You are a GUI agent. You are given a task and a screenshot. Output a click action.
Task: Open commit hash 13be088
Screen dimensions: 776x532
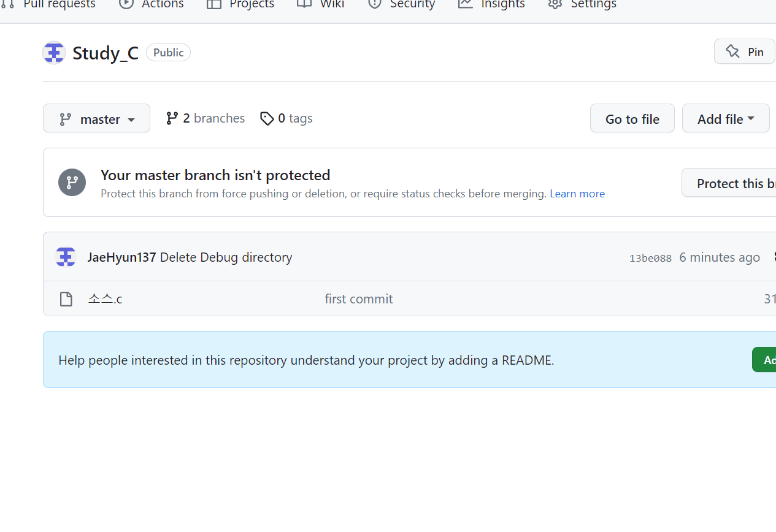click(x=650, y=258)
